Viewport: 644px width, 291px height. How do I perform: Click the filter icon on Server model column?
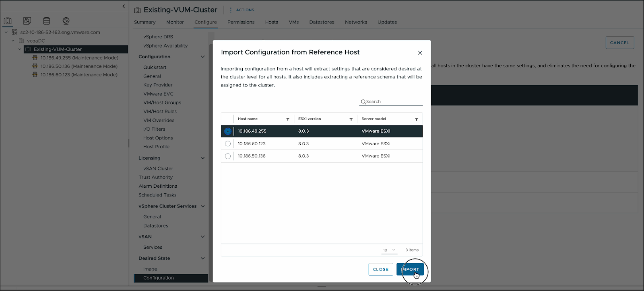click(x=417, y=119)
